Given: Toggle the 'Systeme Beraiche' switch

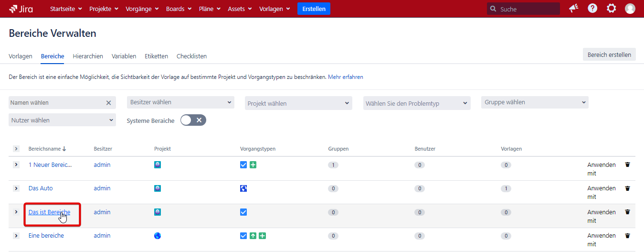Looking at the screenshot, I should pos(193,121).
